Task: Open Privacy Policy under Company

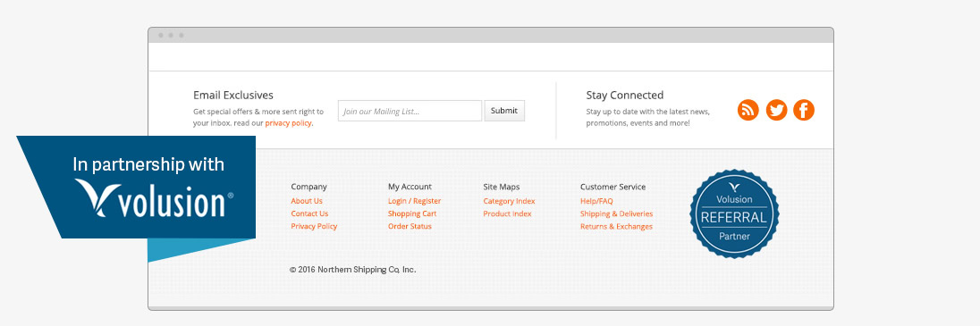Action: pos(314,227)
